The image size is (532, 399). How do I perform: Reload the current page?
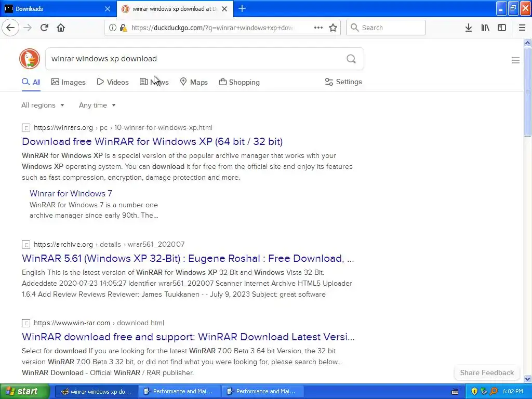pyautogui.click(x=44, y=28)
